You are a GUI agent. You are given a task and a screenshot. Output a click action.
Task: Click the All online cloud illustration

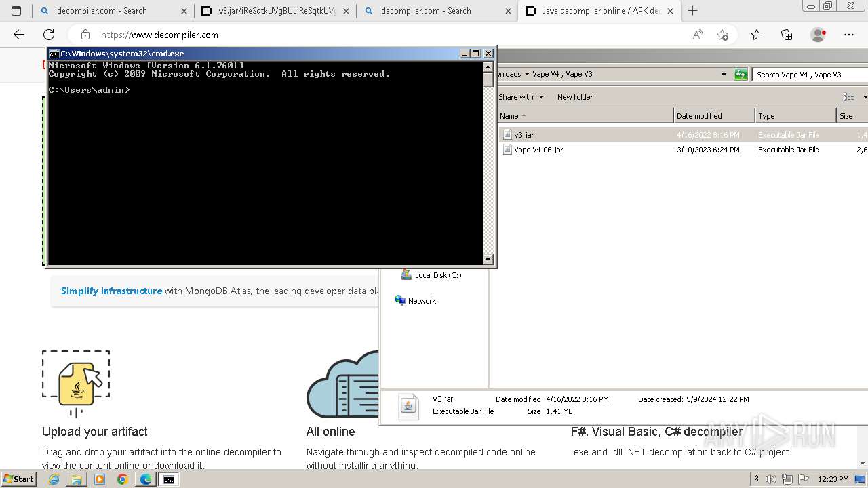tap(342, 385)
